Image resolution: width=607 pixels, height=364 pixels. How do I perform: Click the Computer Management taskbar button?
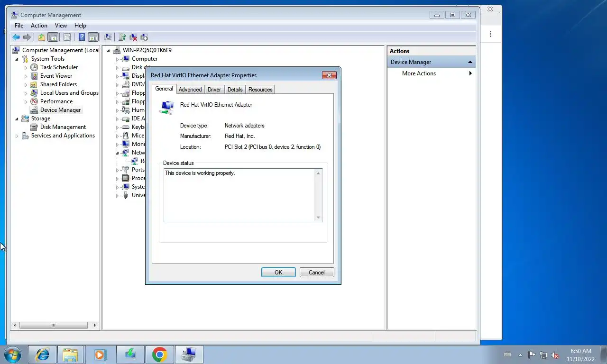coord(189,355)
